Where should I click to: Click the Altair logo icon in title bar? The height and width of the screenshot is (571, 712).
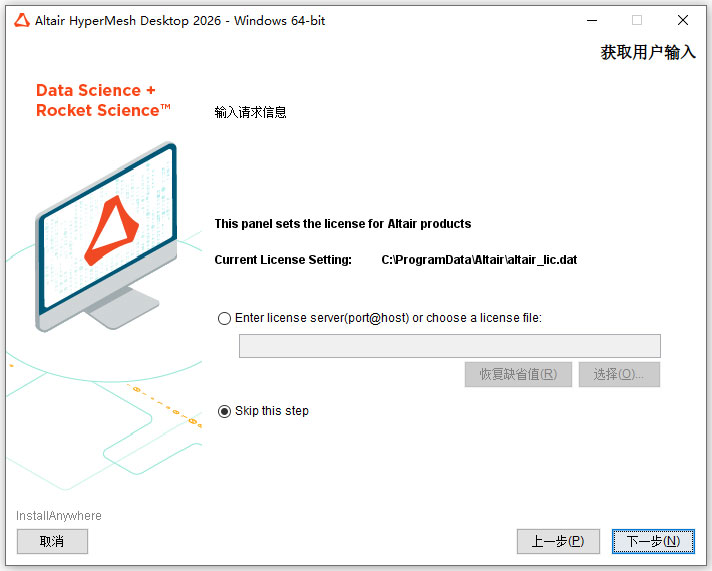[x=21, y=20]
